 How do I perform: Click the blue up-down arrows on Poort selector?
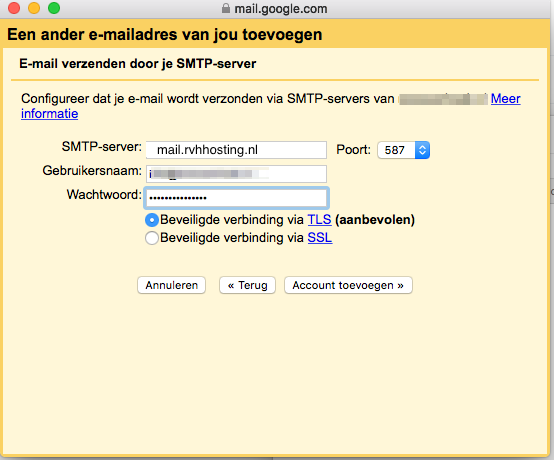tap(422, 150)
